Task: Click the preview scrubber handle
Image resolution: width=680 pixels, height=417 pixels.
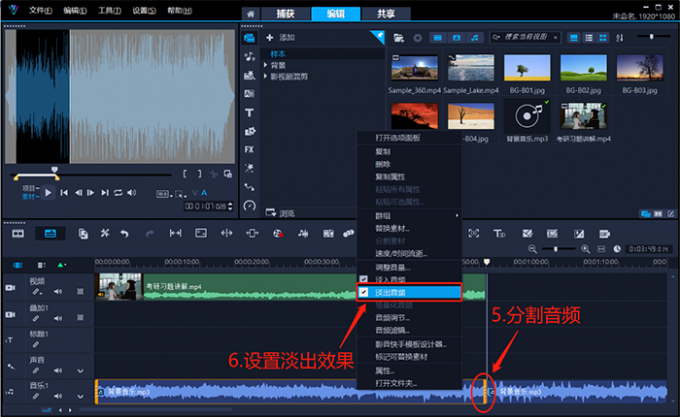Action: (55, 170)
